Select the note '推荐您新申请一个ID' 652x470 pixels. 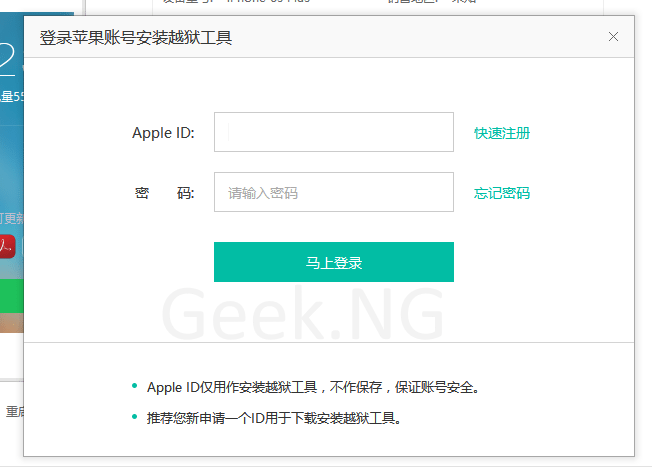tap(205, 418)
